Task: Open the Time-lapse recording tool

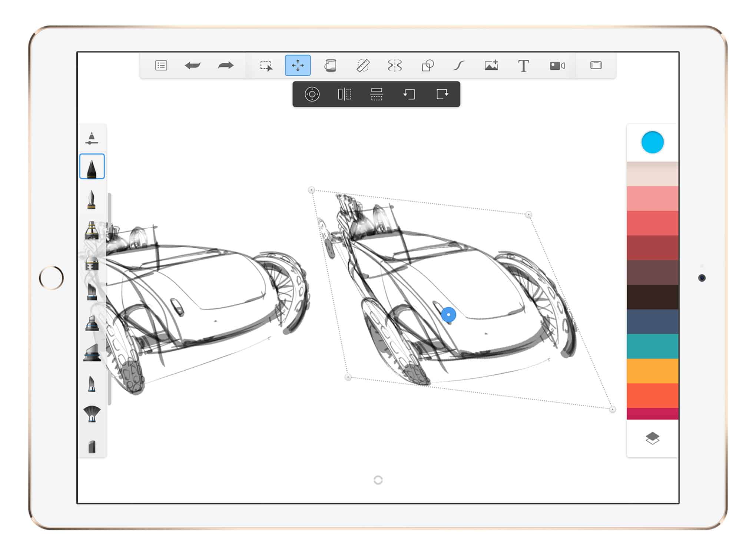Action: click(x=557, y=66)
